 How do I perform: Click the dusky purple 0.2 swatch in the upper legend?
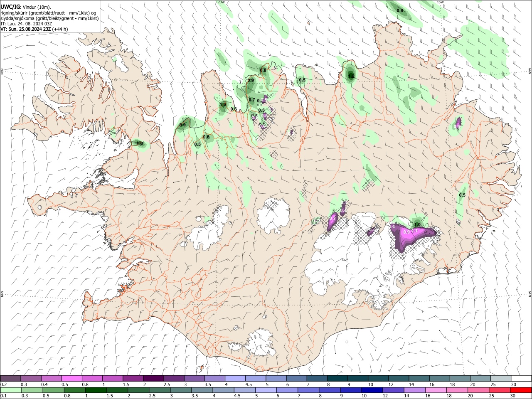[x=10, y=378]
